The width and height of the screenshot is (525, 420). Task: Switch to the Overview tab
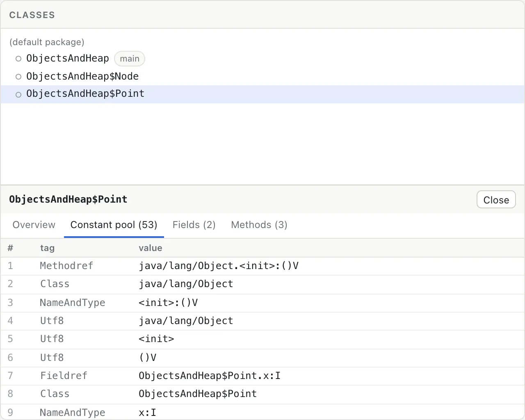(x=34, y=225)
